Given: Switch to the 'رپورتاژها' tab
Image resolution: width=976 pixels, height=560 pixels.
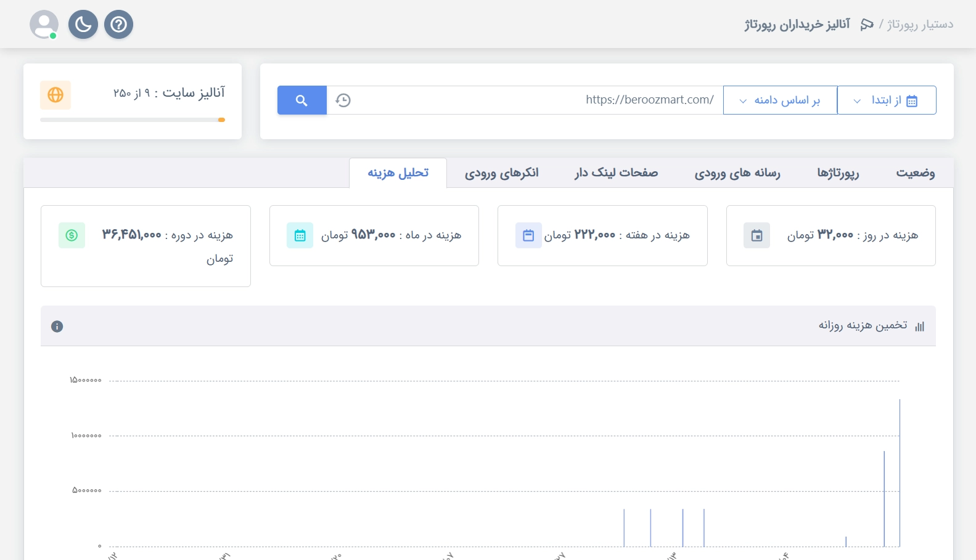Looking at the screenshot, I should point(838,173).
